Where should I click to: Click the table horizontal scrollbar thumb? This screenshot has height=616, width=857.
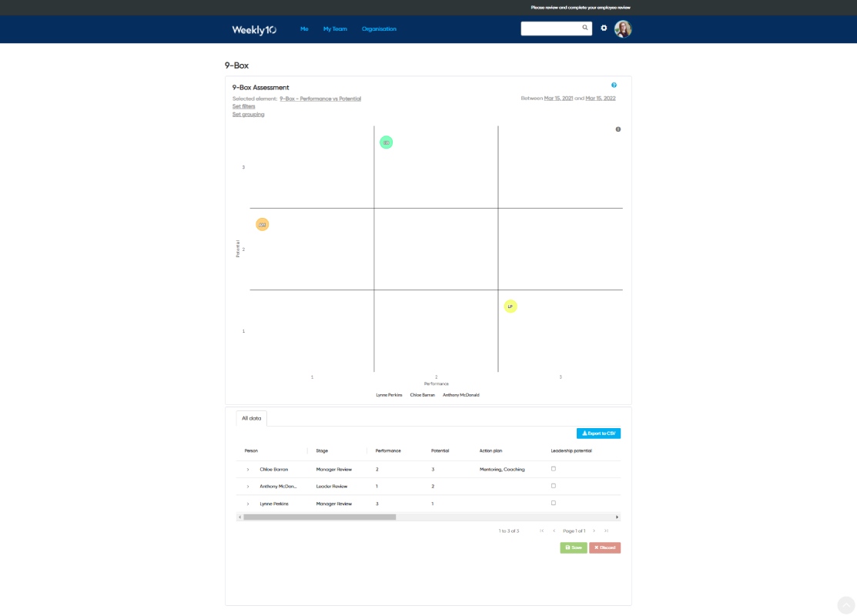tap(320, 517)
